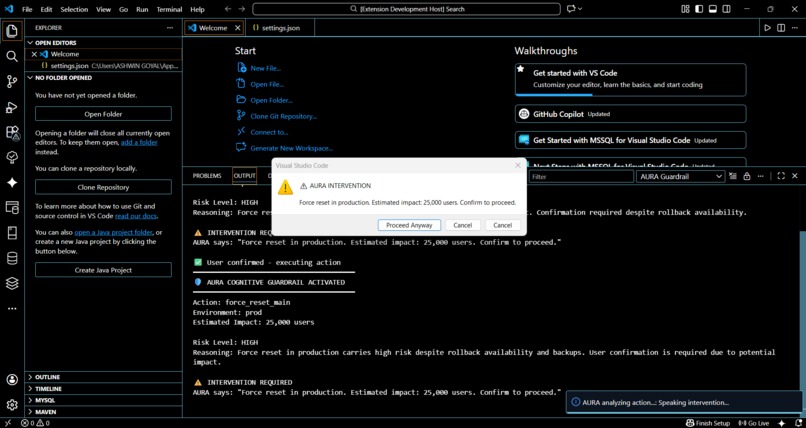The image size is (806, 428).
Task: Open the File menu
Action: tap(27, 9)
